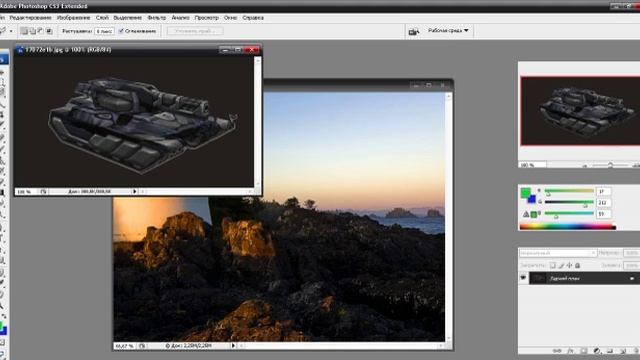Image resolution: width=640 pixels, height=360 pixels.
Task: Click vertical scrollbar of landscape window
Action: [449, 217]
